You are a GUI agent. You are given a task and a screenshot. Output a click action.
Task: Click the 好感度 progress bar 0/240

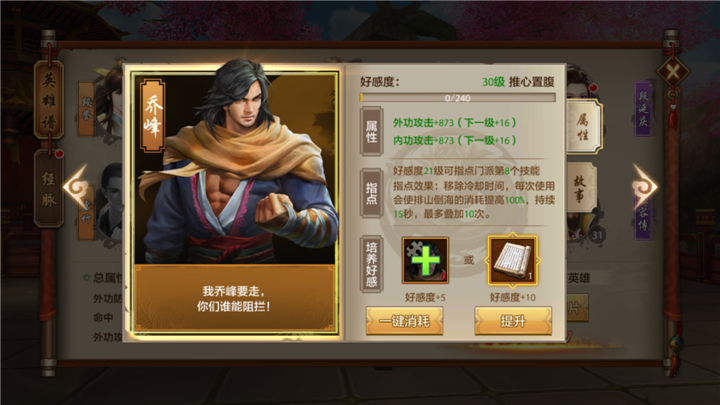coord(458,98)
